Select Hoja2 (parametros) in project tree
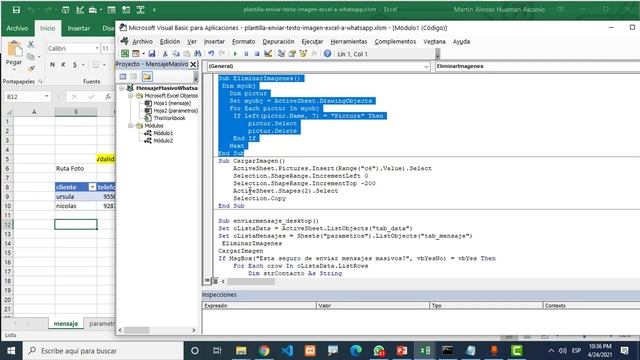 click(176, 111)
